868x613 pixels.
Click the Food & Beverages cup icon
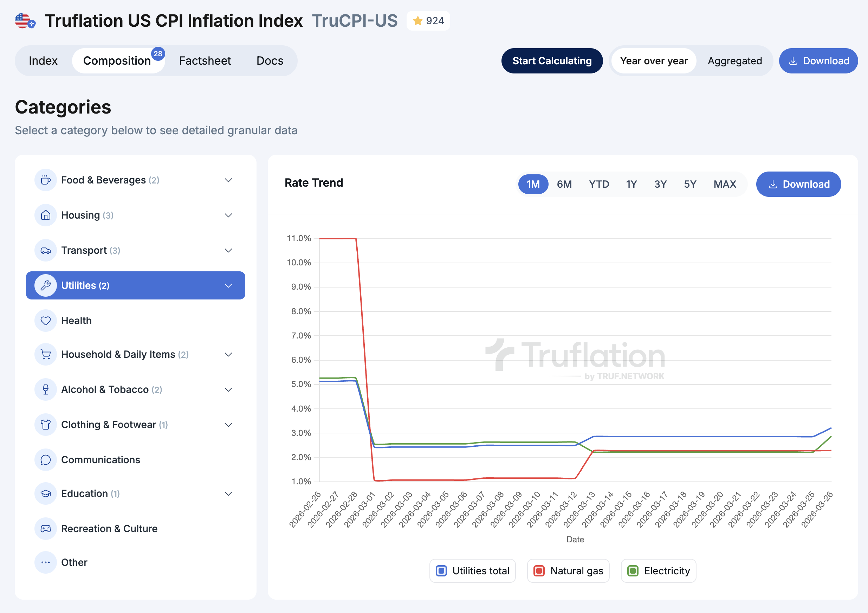45,180
